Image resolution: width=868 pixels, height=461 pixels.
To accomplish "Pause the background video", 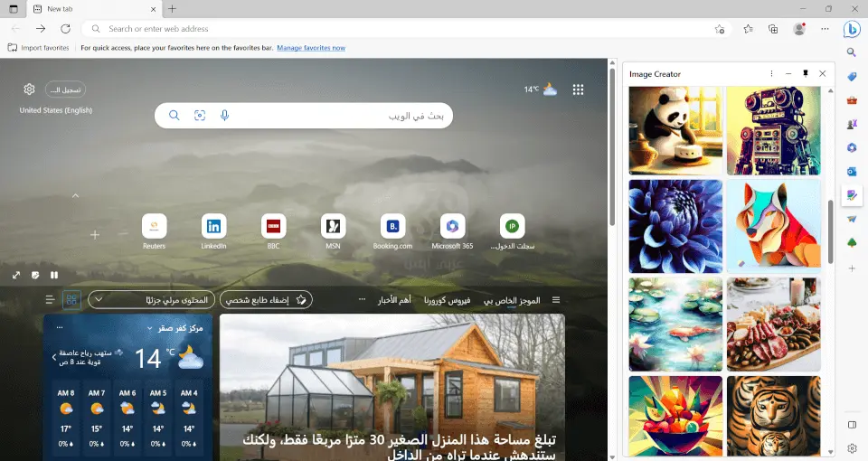I will pos(54,275).
